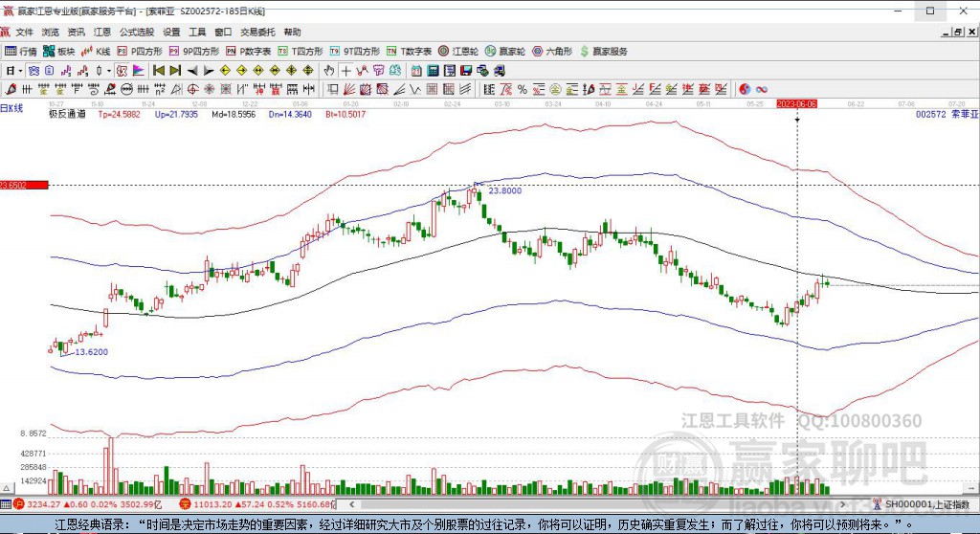Move chart right with black arrow

[x=208, y=71]
